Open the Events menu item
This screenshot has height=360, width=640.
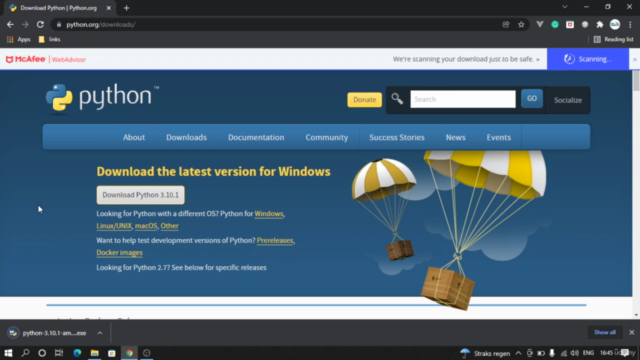pyautogui.click(x=498, y=138)
